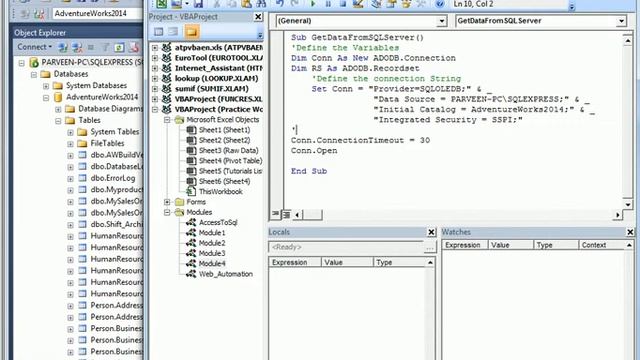Click the Save icon in VBA toolbar
The height and width of the screenshot is (360, 640).
(x=198, y=4)
